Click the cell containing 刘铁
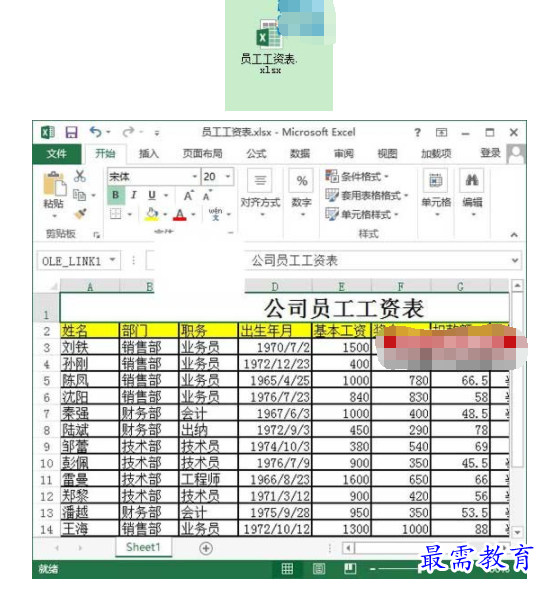The width and height of the screenshot is (542, 589). (89, 347)
